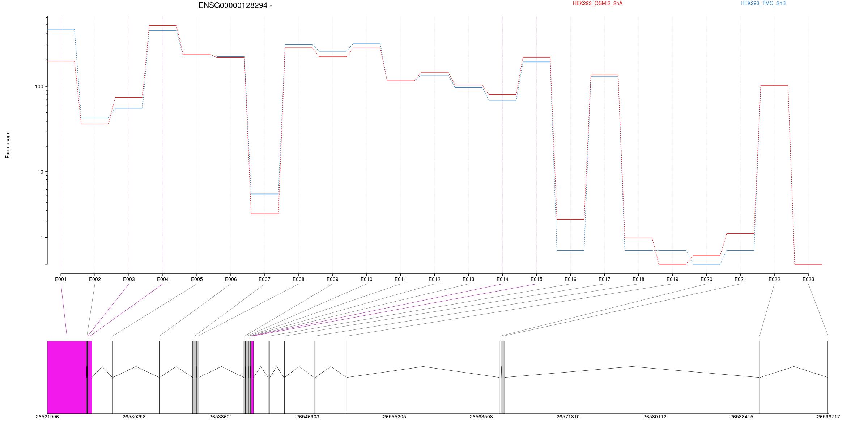Click the y-axis tick label 10
The width and height of the screenshot is (868, 434).
[x=40, y=172]
